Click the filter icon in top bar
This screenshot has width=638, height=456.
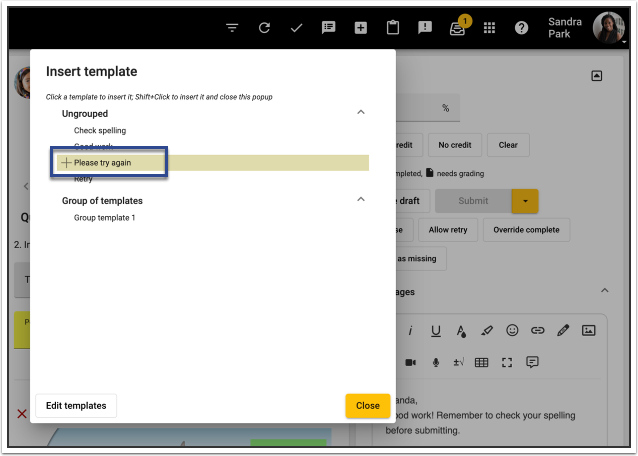coord(232,28)
